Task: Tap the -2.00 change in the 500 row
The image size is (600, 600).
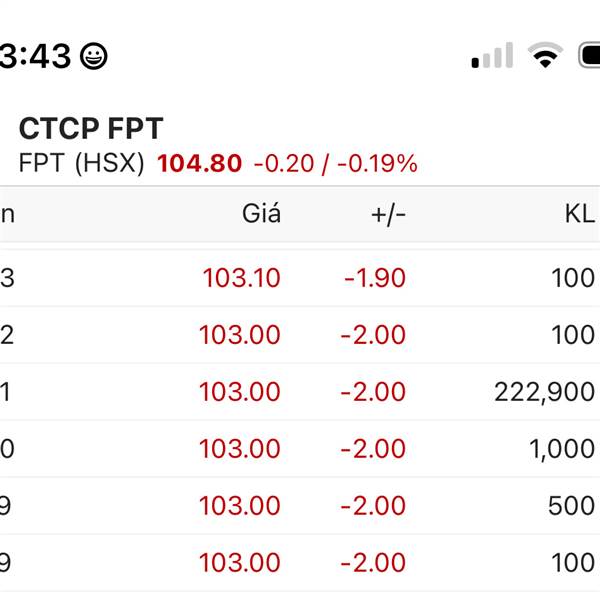Action: [373, 506]
